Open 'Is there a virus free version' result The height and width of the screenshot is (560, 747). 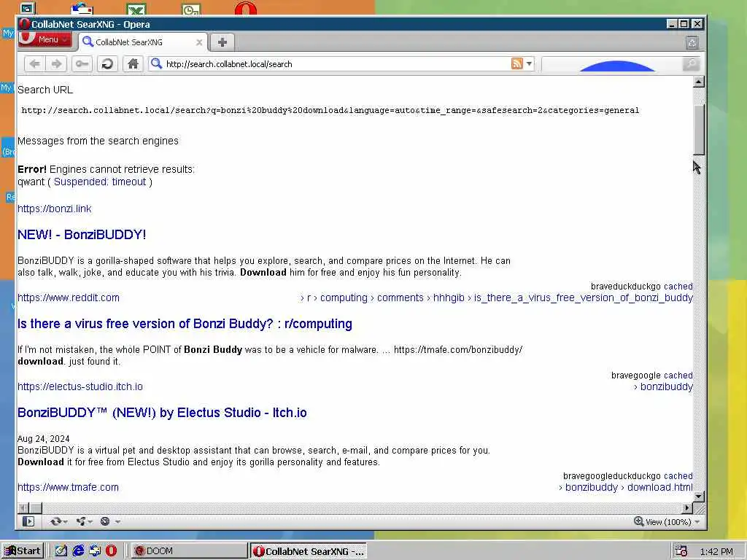click(x=185, y=324)
